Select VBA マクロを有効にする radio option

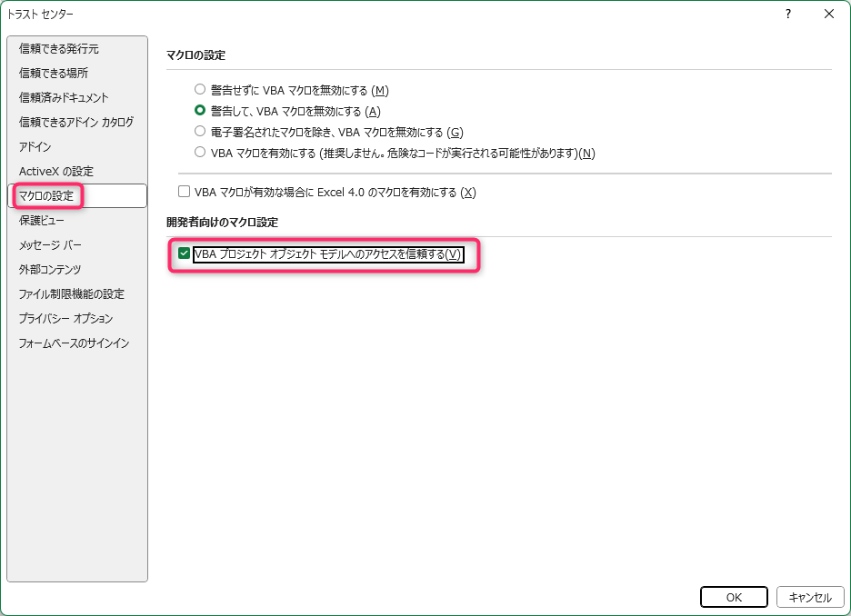click(x=200, y=153)
